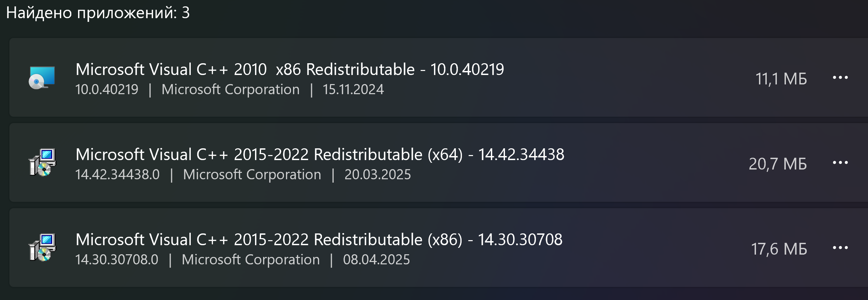The height and width of the screenshot is (300, 868).
Task: Click Microsoft Corporation publisher next to 15.11.2024
Action: coord(230,89)
